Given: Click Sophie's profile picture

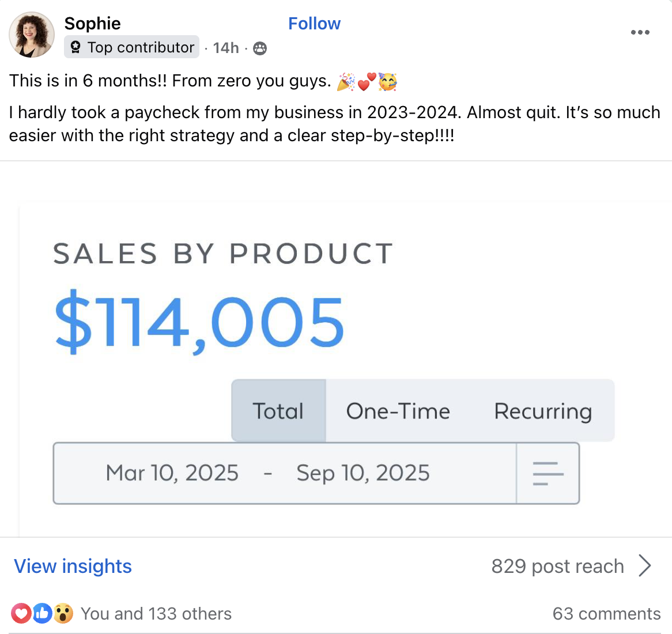Looking at the screenshot, I should [32, 35].
